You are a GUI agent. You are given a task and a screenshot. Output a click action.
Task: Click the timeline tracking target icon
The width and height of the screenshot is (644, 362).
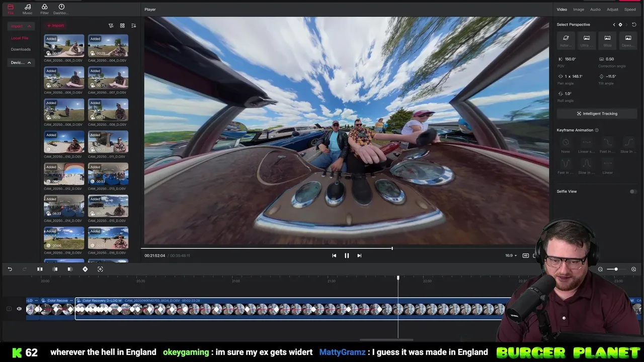point(100,269)
